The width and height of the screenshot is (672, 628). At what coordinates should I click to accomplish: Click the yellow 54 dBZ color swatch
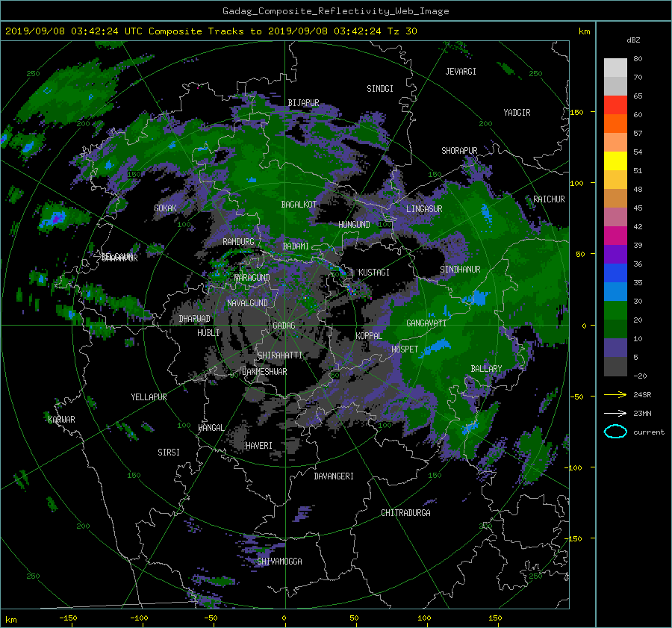coord(615,161)
